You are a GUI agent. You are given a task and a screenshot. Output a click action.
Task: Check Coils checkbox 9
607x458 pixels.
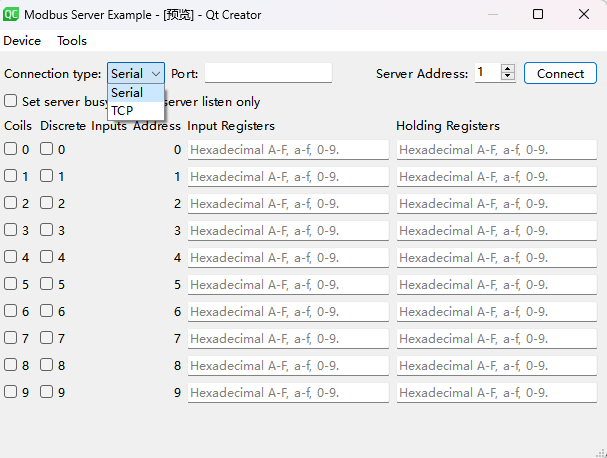click(x=10, y=392)
